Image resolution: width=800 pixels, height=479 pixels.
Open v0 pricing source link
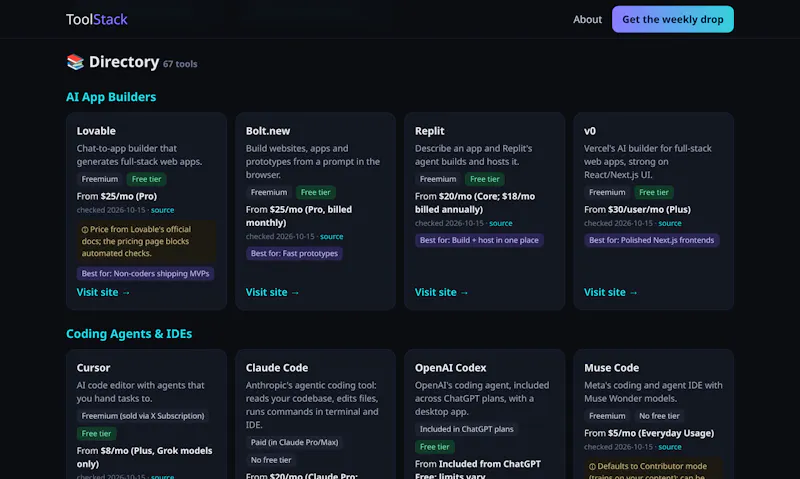670,223
